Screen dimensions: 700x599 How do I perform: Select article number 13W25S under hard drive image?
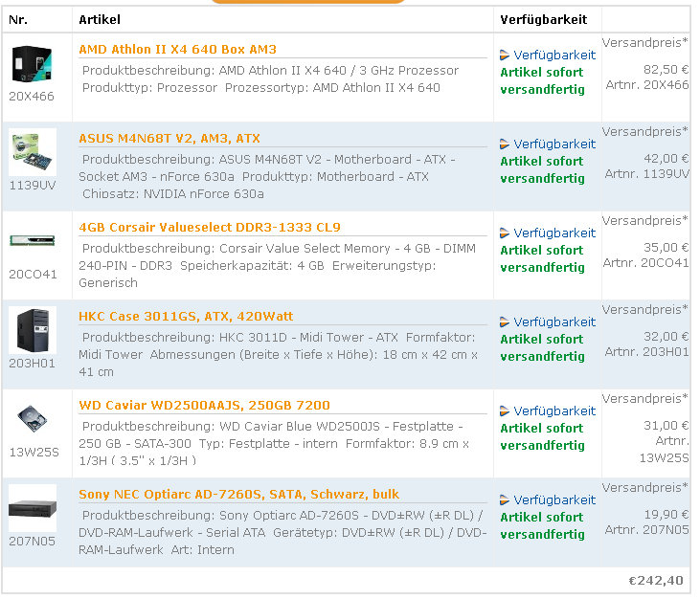(34, 453)
